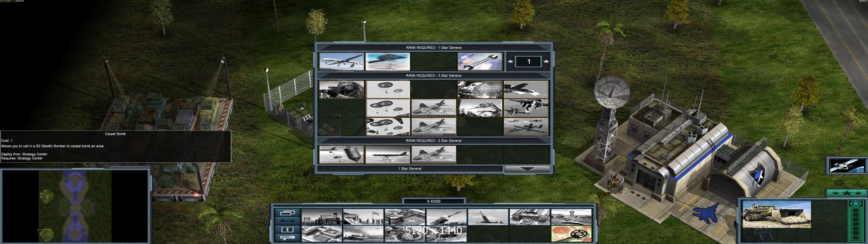Click the 'Carpet Bomb' tooltip title
The image size is (868, 244).
[116, 134]
